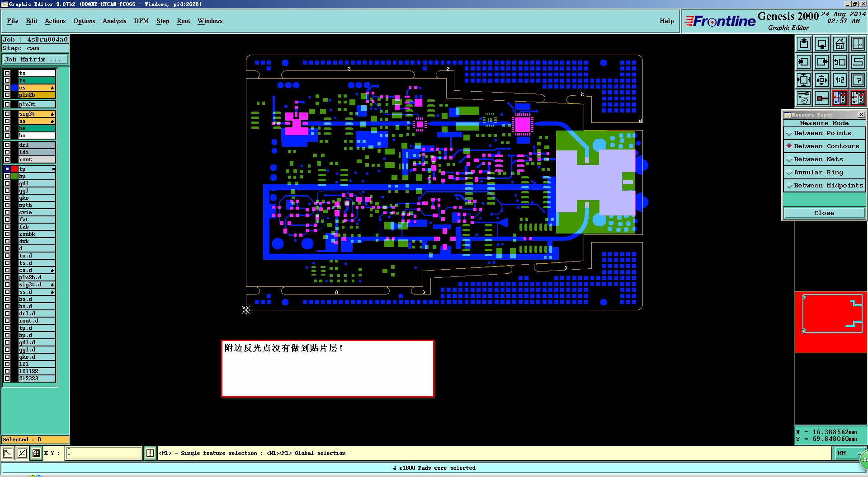
Task: Select Between Contours measure mode
Action: tap(824, 146)
